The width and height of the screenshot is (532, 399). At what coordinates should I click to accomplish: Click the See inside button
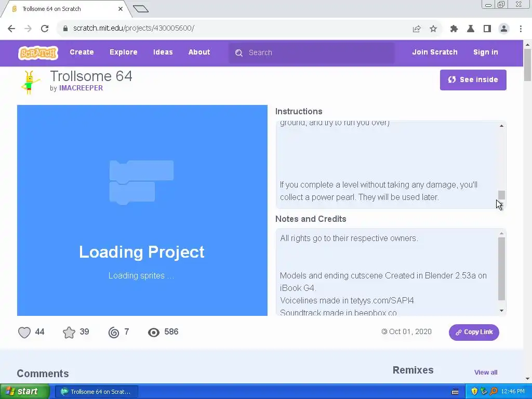(x=473, y=80)
